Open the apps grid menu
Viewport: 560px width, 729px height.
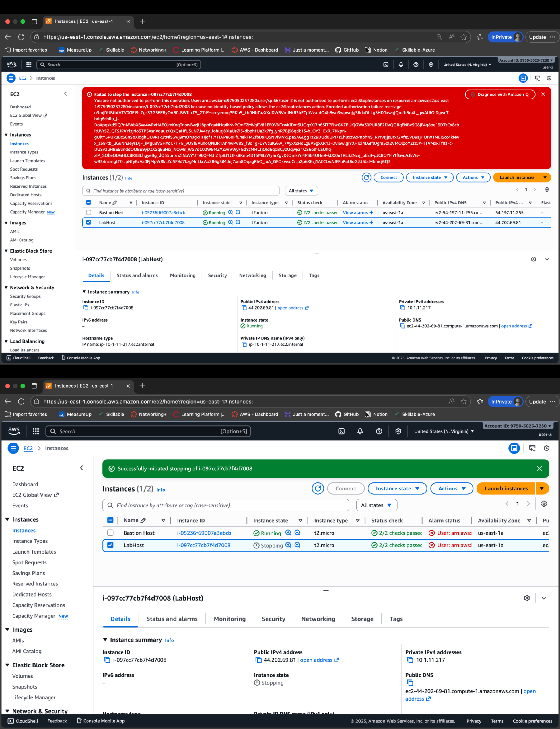coord(29,64)
